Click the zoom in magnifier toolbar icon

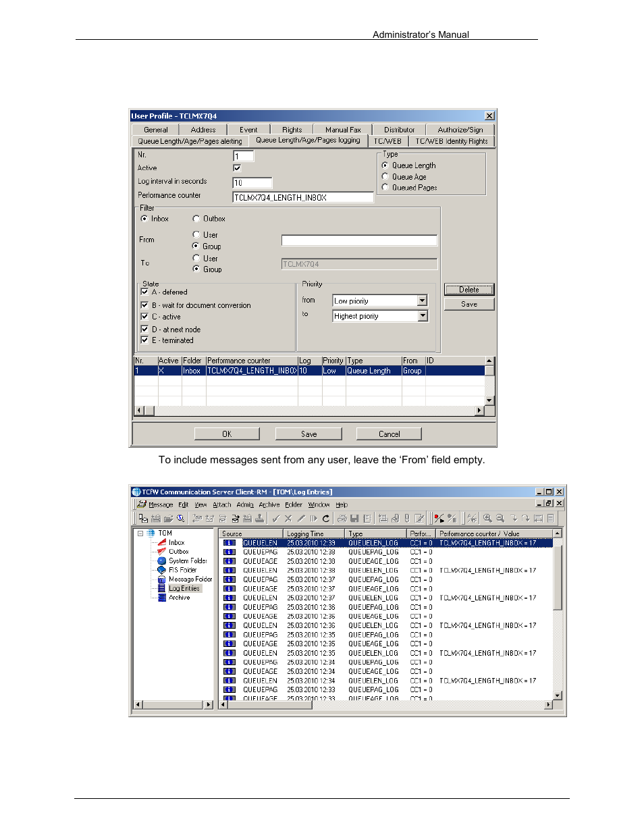[487, 519]
